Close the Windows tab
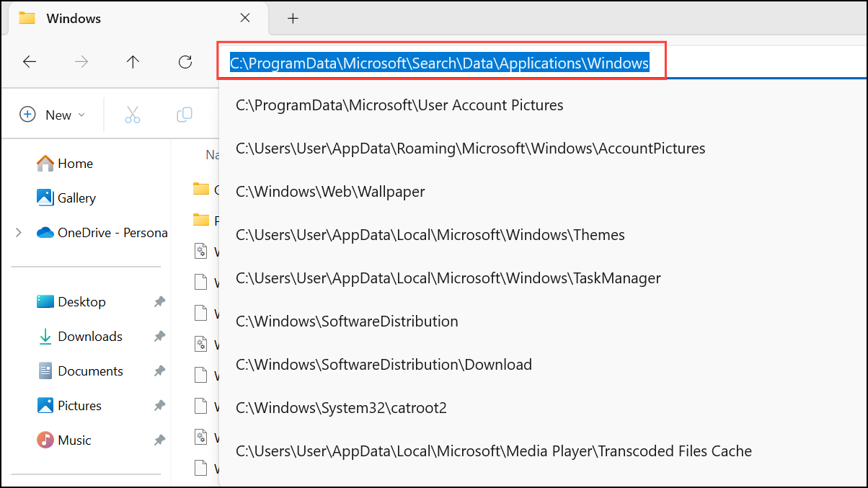The image size is (868, 488). (x=245, y=18)
